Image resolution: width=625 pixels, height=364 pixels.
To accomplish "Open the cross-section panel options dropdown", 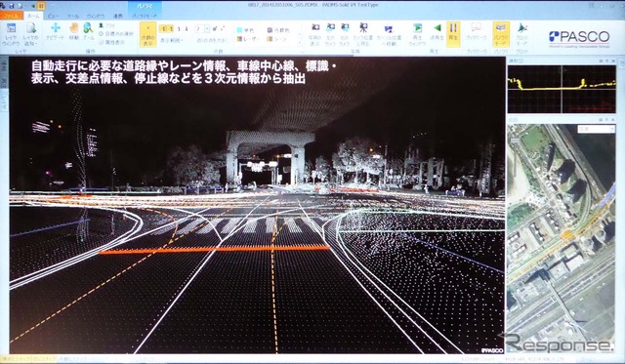I will click(602, 61).
